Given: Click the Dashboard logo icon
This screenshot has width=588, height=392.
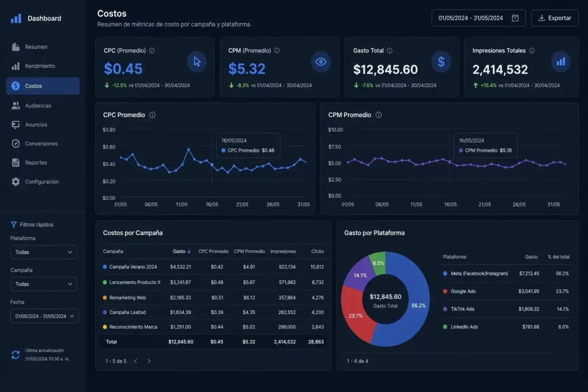Looking at the screenshot, I should [16, 18].
